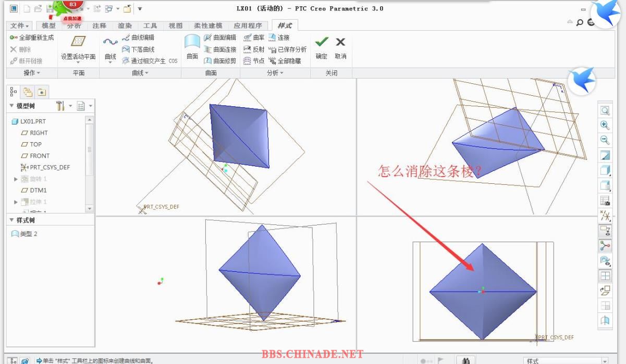
Task: Run 曲率 curvature analysis
Action: (x=254, y=37)
